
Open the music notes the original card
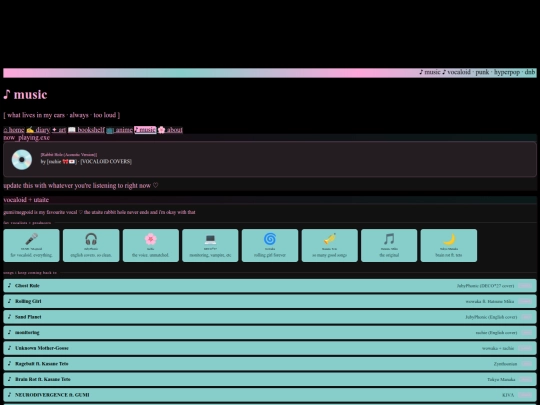(389, 246)
